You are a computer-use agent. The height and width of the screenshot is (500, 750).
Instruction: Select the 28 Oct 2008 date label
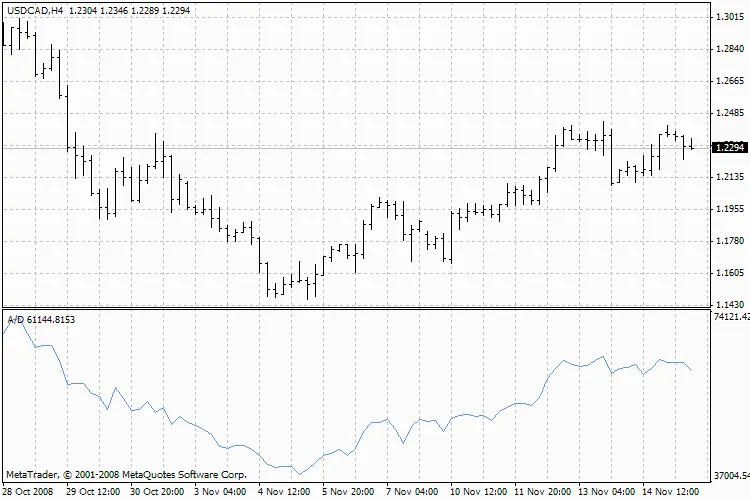tap(27, 492)
